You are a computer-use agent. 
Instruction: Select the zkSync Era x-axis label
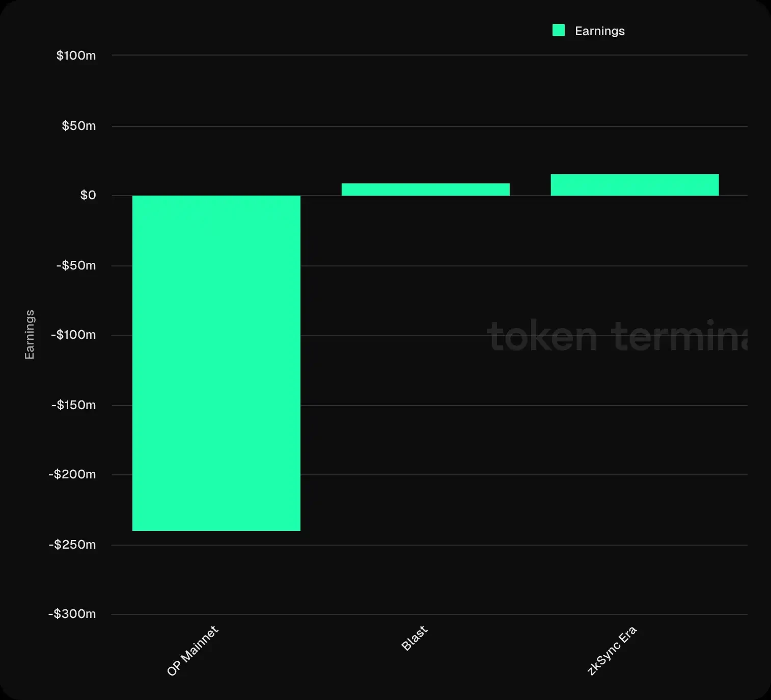(x=612, y=651)
